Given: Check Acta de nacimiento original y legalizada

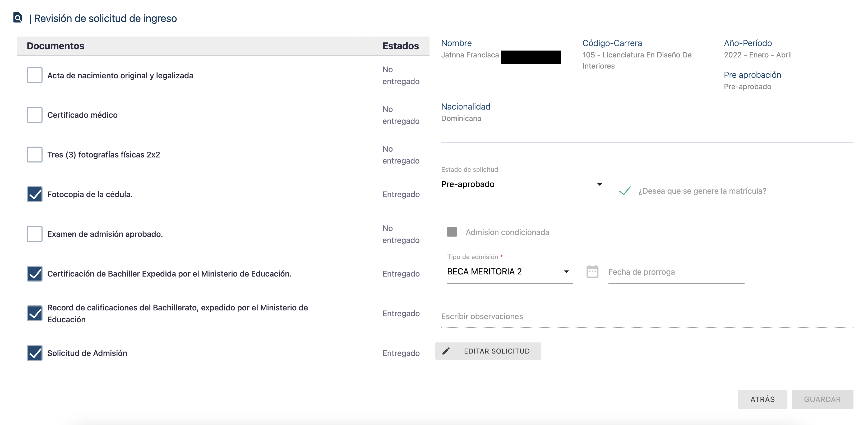Looking at the screenshot, I should click(34, 75).
